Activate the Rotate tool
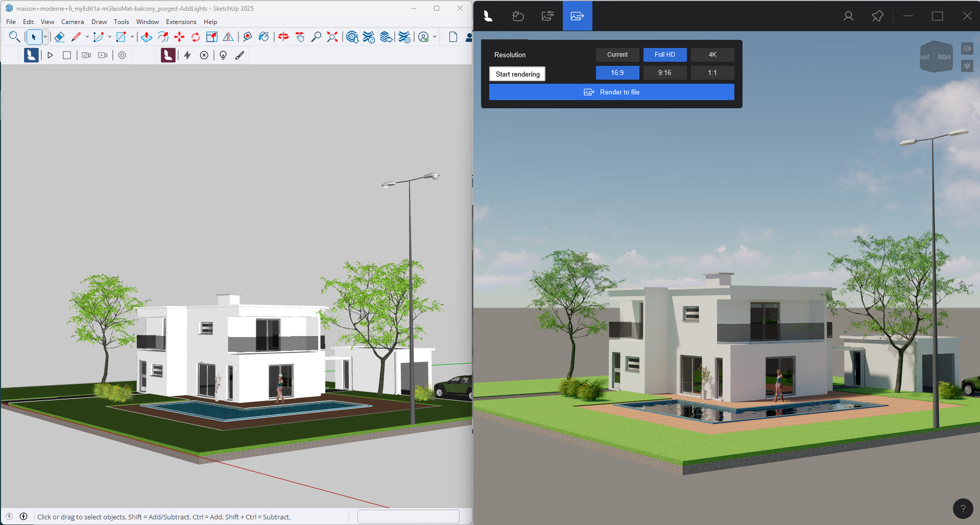 196,37
